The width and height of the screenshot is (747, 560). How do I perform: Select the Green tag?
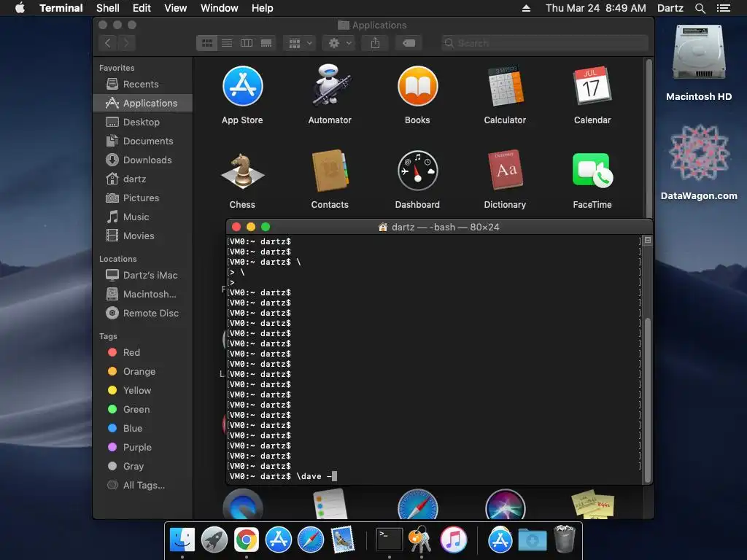click(142, 410)
